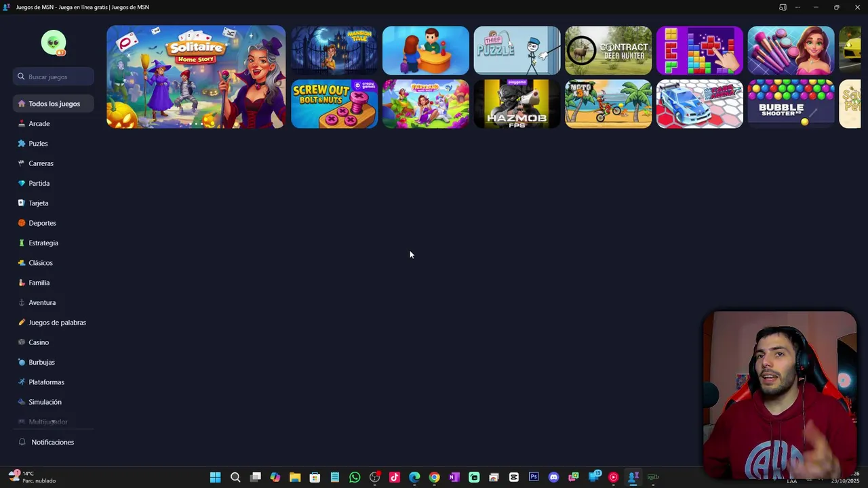Open Photoshop from the taskbar
Screen dimensions: 868x488
534,477
